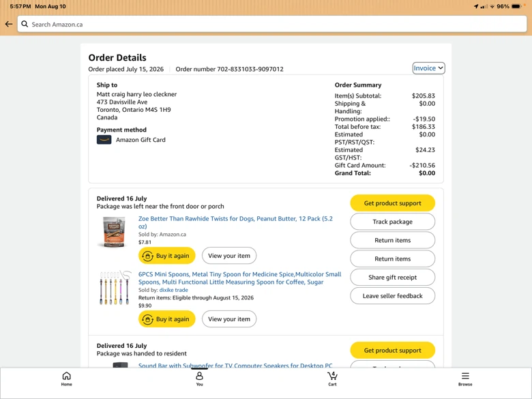Tap the Estimated GST/HST $24.23 value
This screenshot has height=399, width=532.
point(425,149)
